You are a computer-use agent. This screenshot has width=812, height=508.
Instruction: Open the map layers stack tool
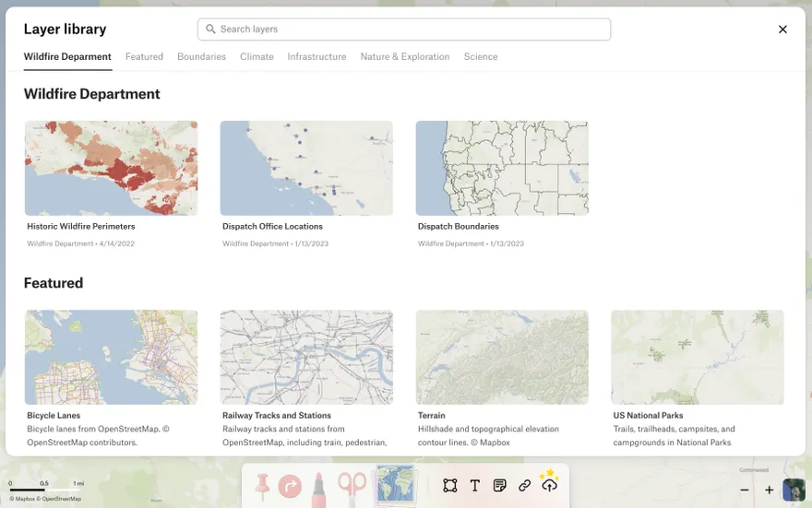click(396, 484)
